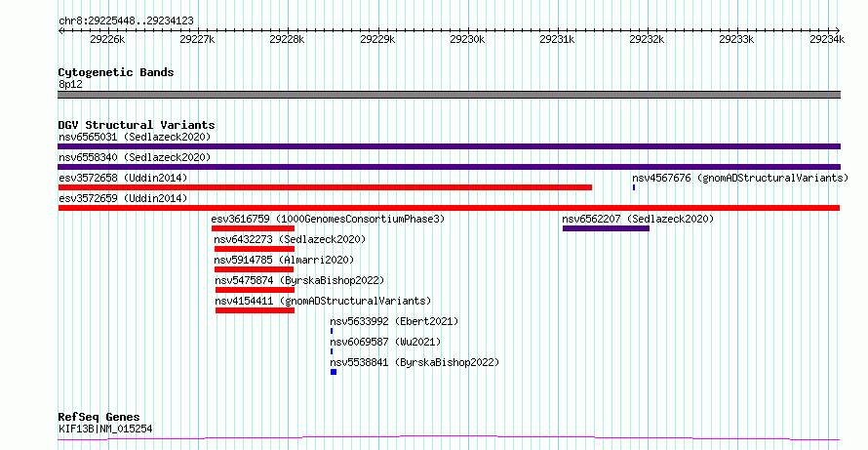Screen dimensions: 868x450
Task: Open nsv4567676 gnomADStructuralVariants label
Action: 740,178
